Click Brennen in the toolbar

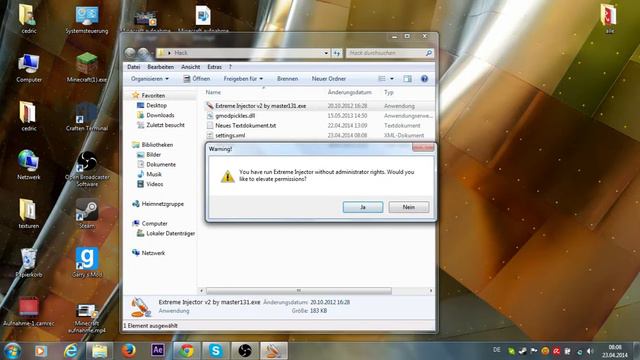287,79
